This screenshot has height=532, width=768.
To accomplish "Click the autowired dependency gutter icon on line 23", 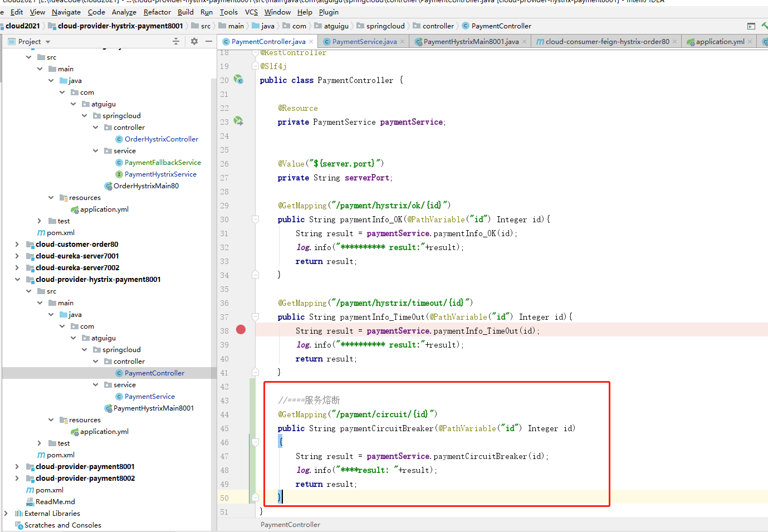I will (x=238, y=121).
